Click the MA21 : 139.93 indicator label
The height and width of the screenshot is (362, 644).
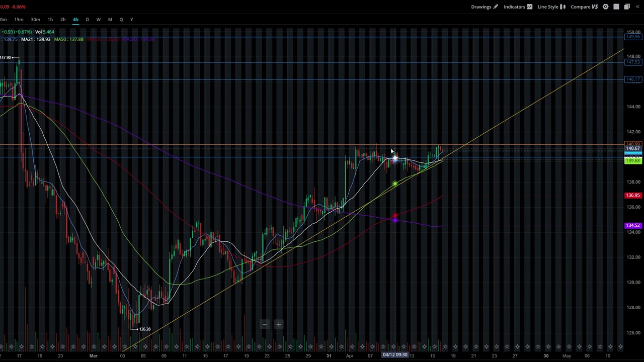tap(36, 39)
